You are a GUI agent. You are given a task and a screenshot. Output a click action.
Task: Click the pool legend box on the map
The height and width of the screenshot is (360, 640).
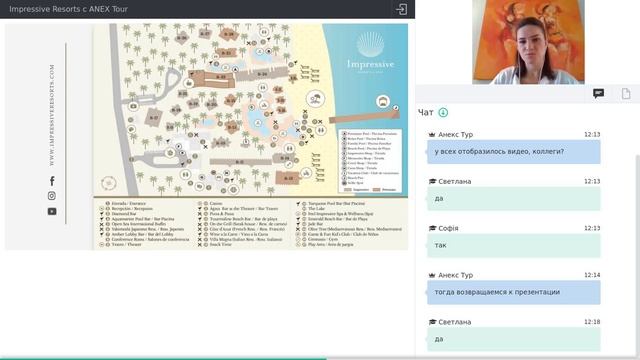point(371,161)
